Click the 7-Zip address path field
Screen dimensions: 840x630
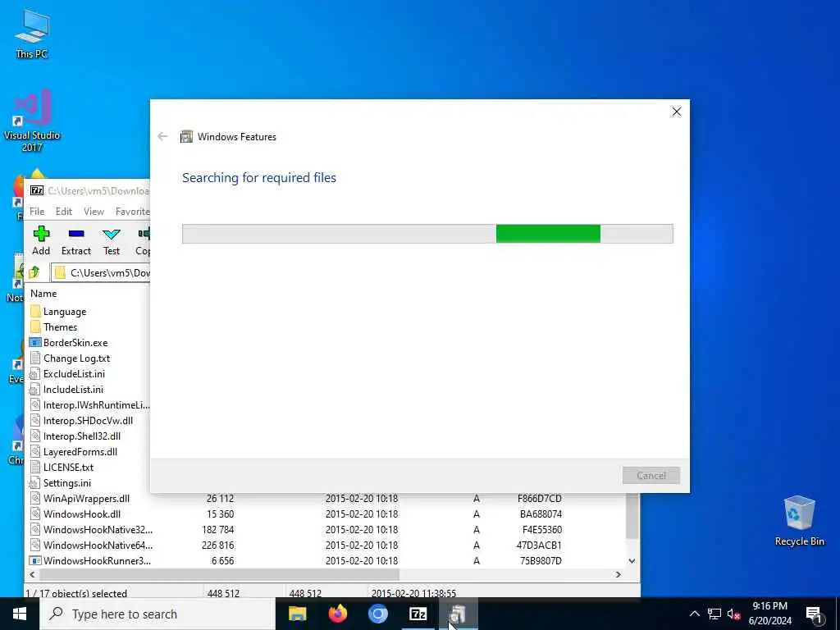coord(102,272)
